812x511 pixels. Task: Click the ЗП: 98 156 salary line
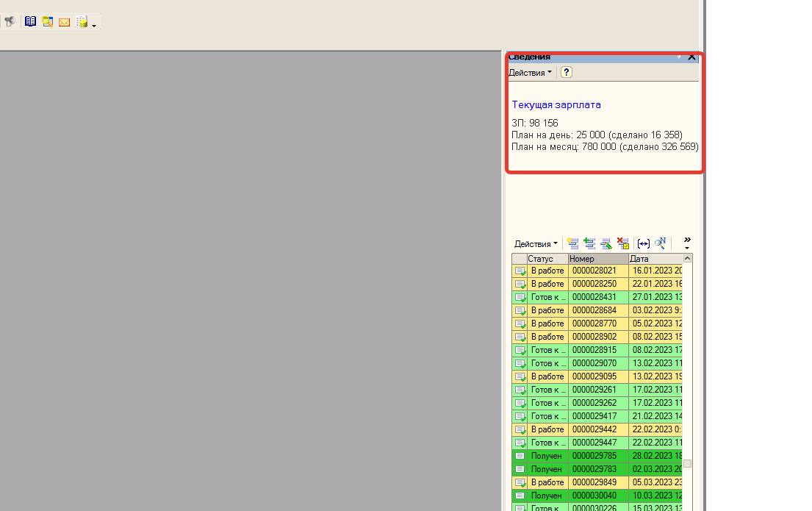(535, 124)
